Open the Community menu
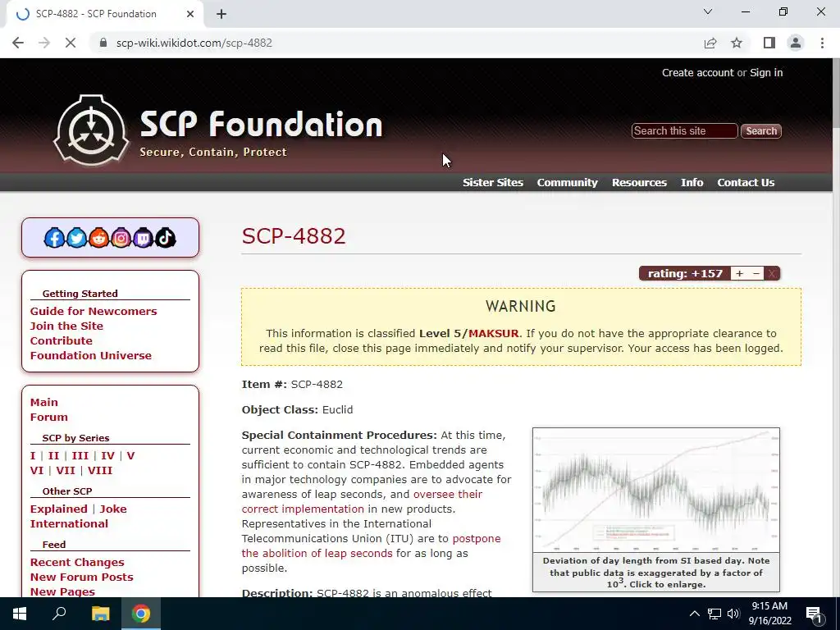Screen dimensions: 840x630 pyautogui.click(x=568, y=183)
